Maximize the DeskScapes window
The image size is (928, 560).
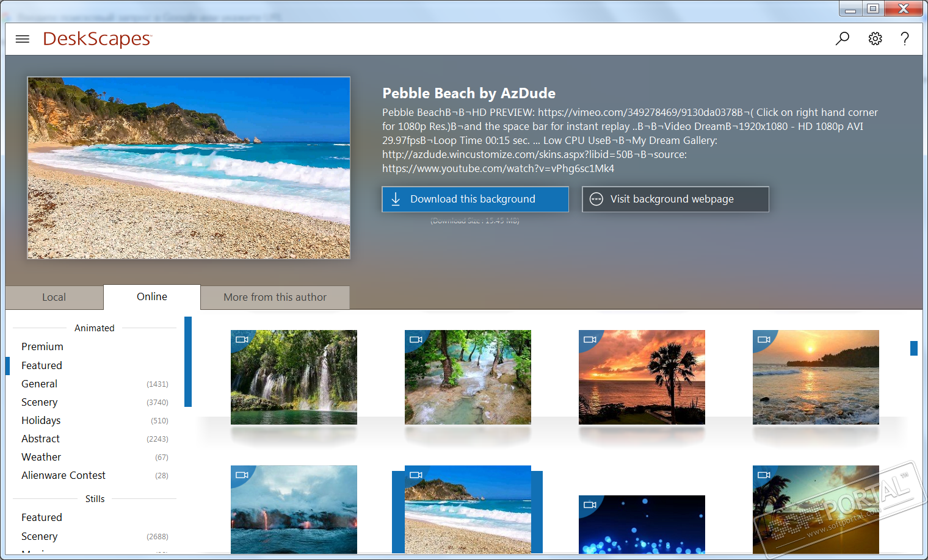click(x=873, y=9)
